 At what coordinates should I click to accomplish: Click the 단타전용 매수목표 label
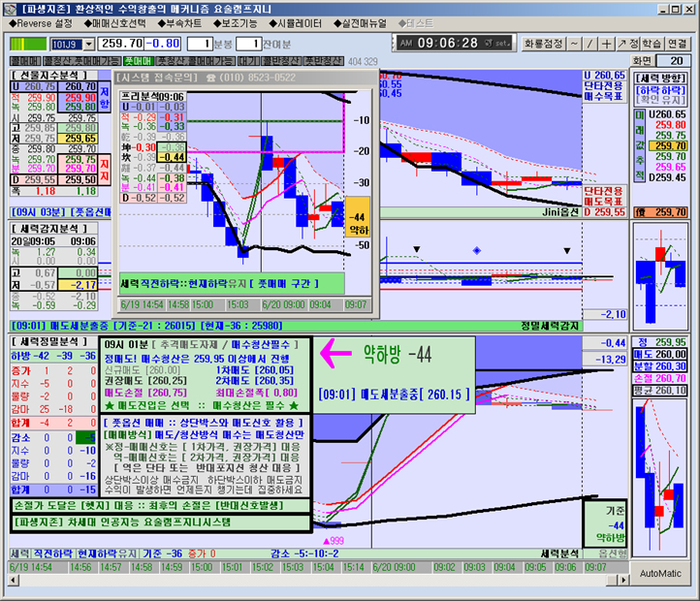[603, 91]
